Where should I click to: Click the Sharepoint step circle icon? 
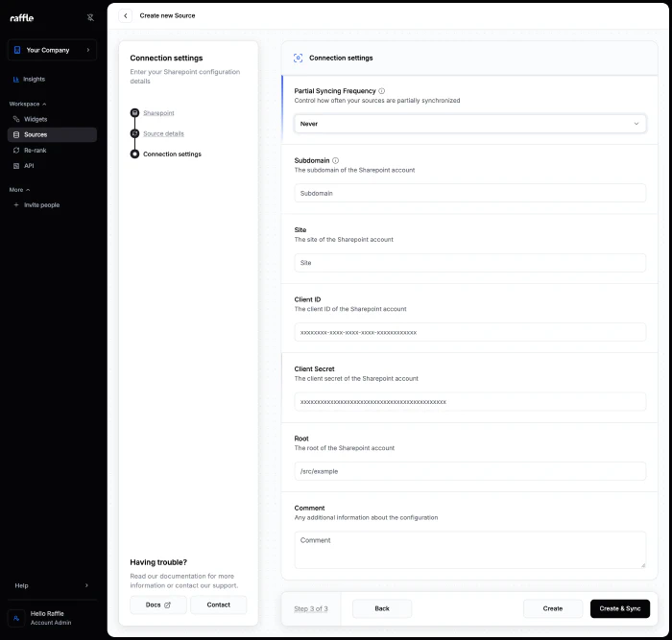tap(134, 112)
